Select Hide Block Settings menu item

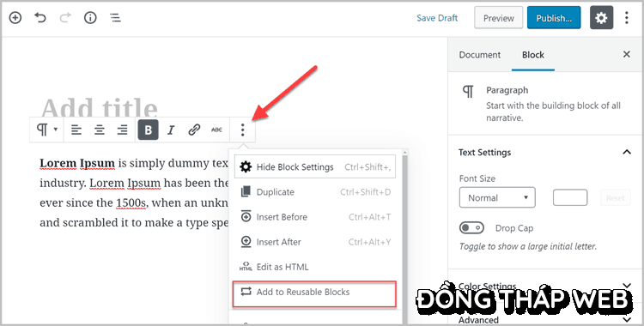coord(315,166)
